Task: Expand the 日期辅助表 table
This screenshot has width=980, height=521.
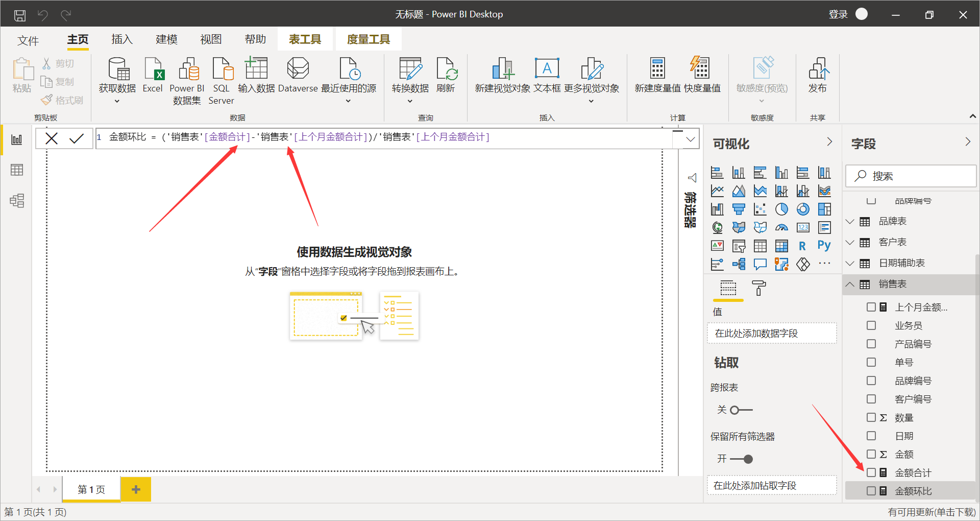Action: (x=850, y=263)
